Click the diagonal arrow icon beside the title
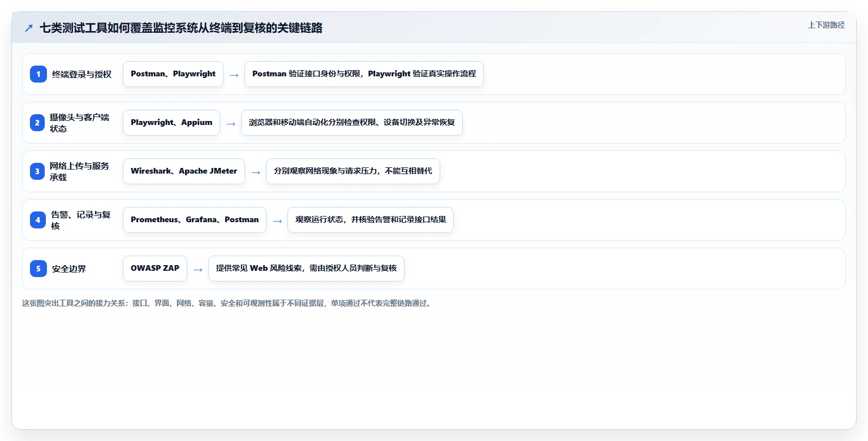The image size is (868, 441). (29, 28)
